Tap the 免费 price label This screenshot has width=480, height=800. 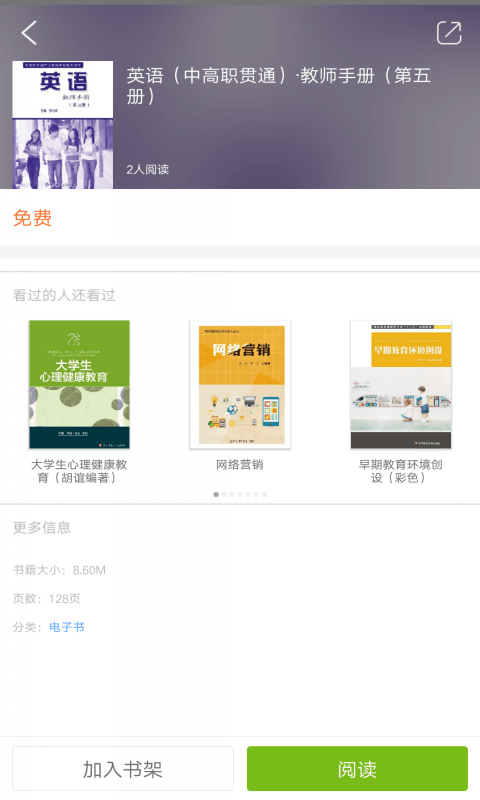32,218
